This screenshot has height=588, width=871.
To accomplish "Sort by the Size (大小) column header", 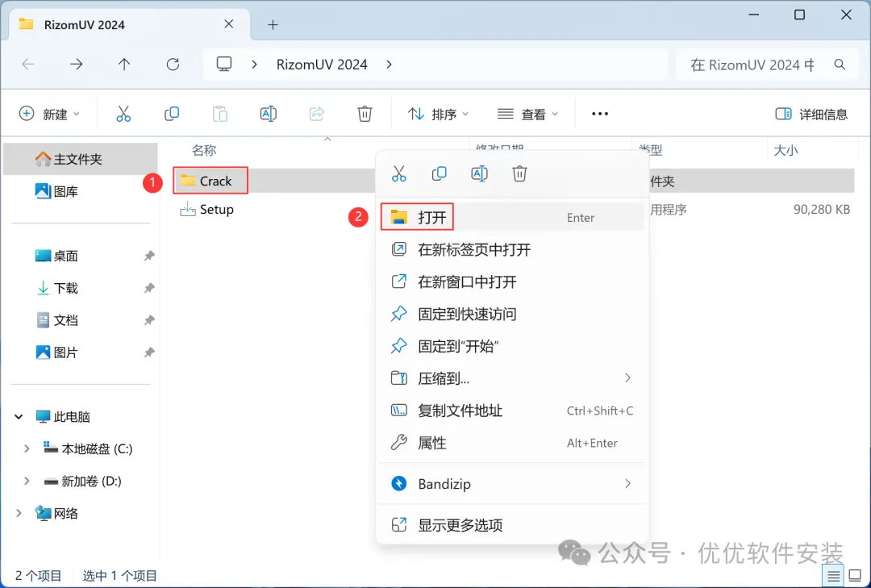I will click(786, 150).
